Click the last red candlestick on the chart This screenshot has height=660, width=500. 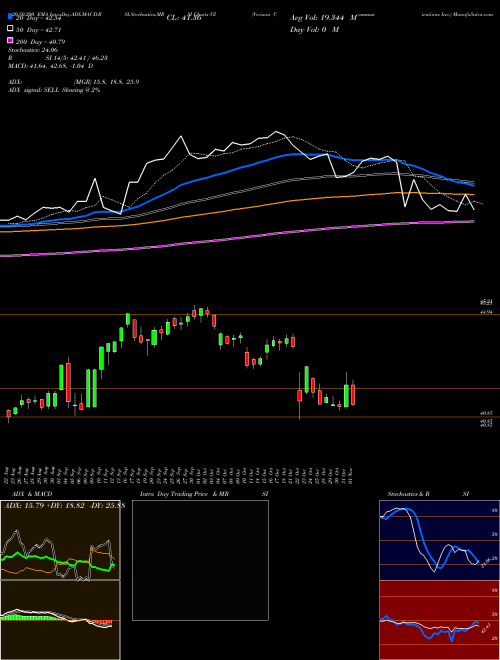point(353,395)
